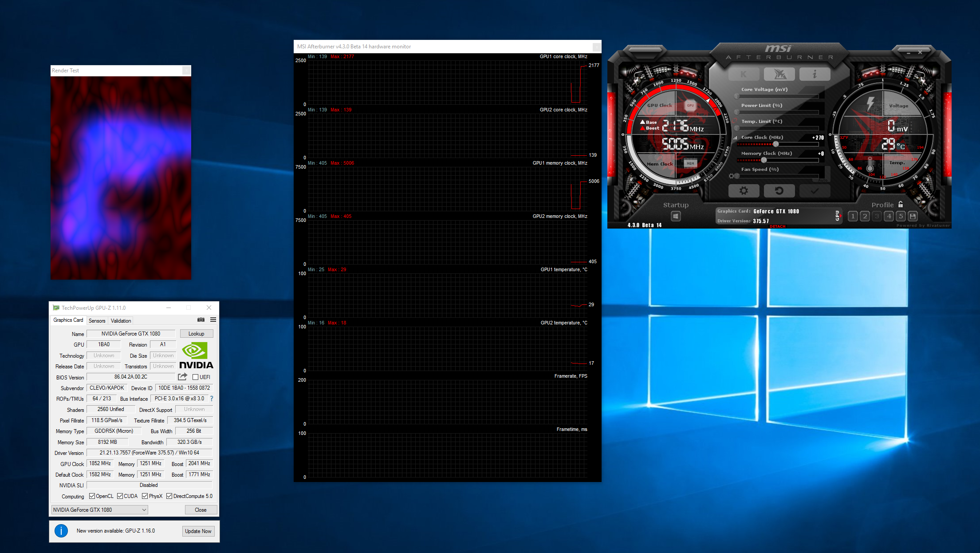
Task: Open the NVIDIA GeForce GTX 1080 dropdown
Action: point(100,510)
